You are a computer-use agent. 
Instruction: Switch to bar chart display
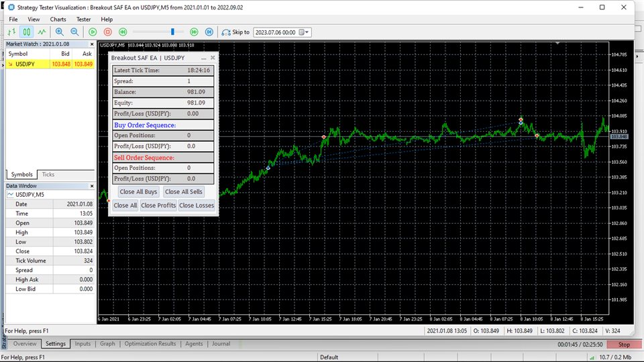point(12,32)
